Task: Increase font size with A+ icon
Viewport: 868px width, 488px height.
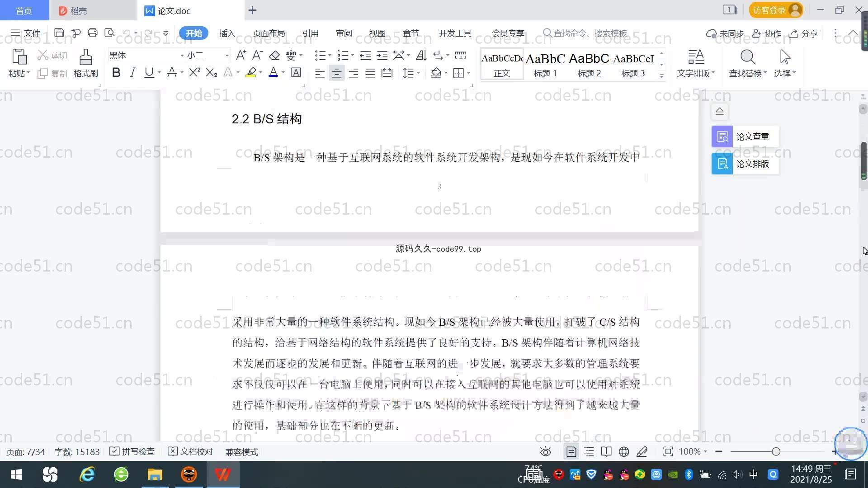Action: [241, 55]
